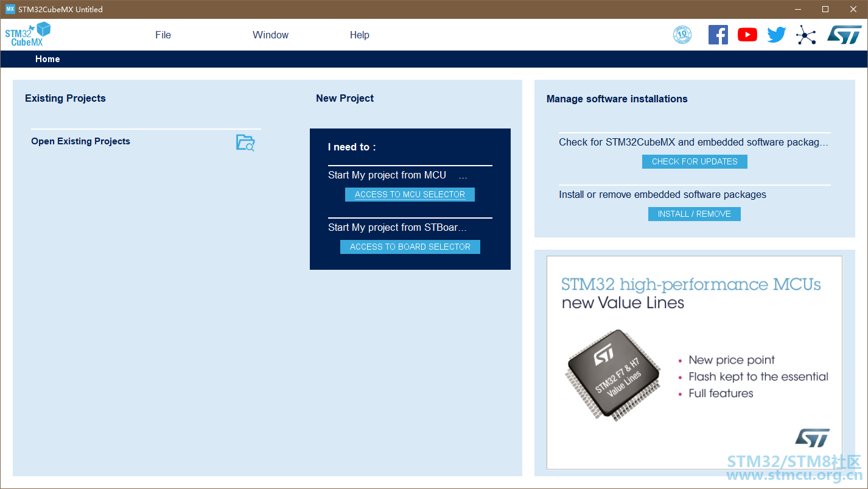Open the 10-year anniversary badge icon
The width and height of the screenshot is (868, 489).
tap(682, 35)
